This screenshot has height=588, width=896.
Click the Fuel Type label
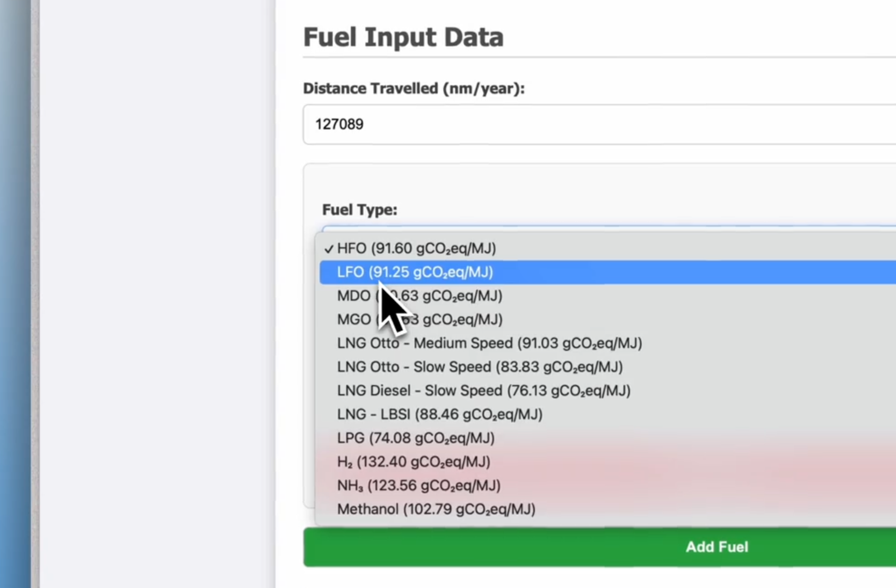pos(359,210)
